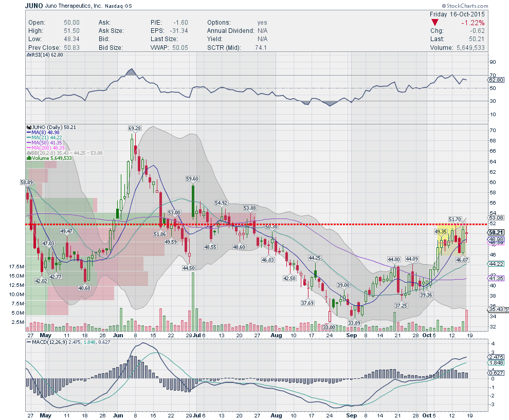Click the 49.35 price annotation

coord(441,232)
